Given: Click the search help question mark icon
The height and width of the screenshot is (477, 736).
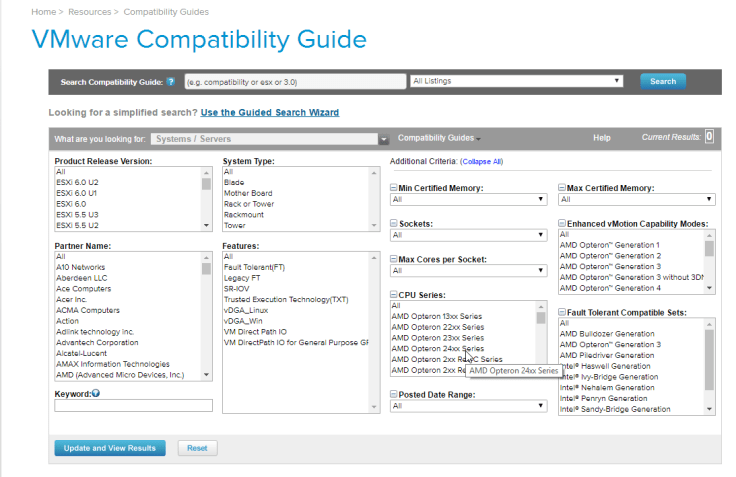Looking at the screenshot, I should (x=171, y=82).
